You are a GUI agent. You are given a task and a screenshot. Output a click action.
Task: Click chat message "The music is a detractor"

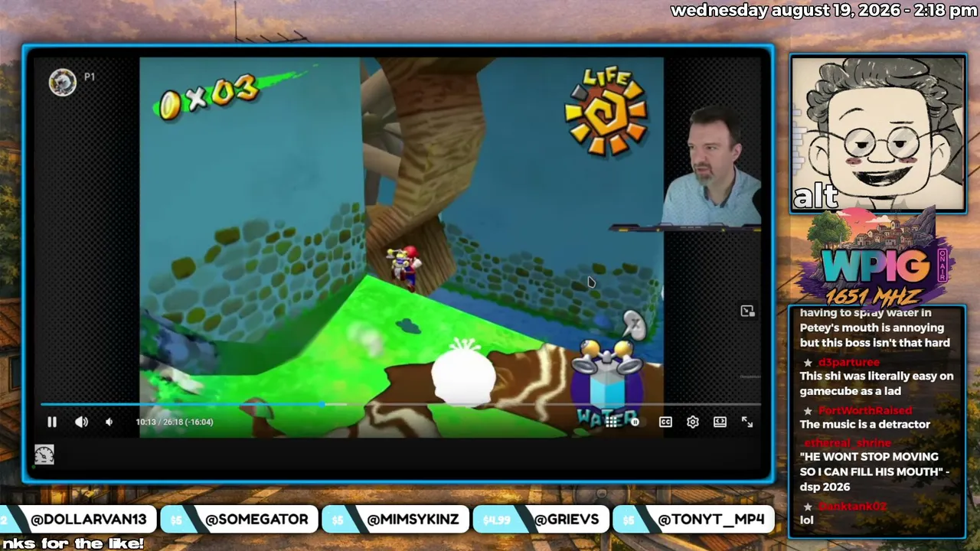coord(865,425)
